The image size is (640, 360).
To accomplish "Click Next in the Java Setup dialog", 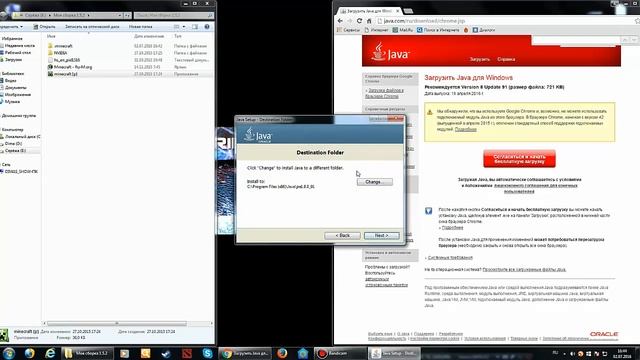I will pos(382,236).
